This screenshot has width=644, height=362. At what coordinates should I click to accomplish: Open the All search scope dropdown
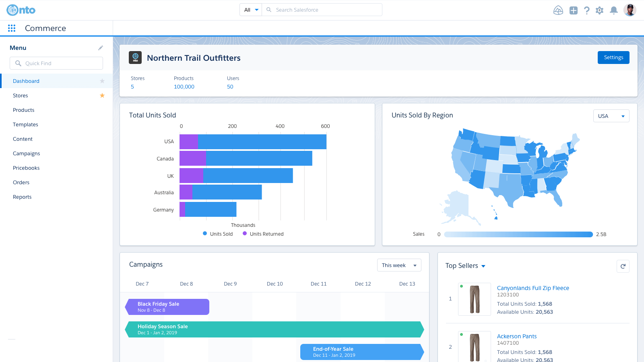(x=251, y=10)
